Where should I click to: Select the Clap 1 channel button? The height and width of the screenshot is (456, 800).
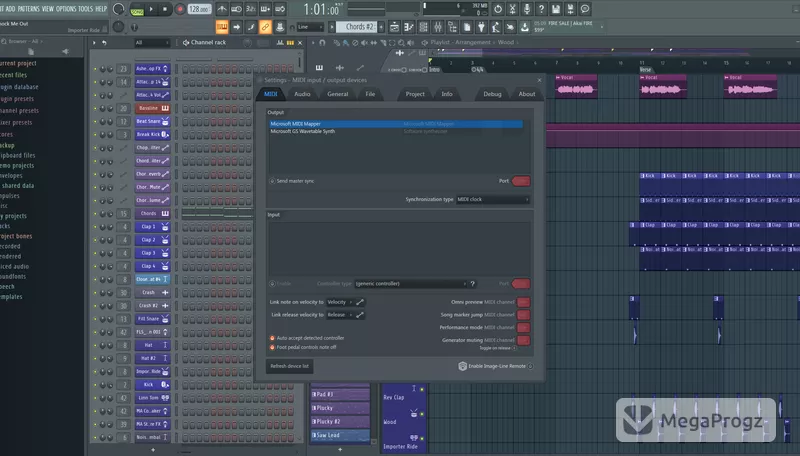[152, 226]
